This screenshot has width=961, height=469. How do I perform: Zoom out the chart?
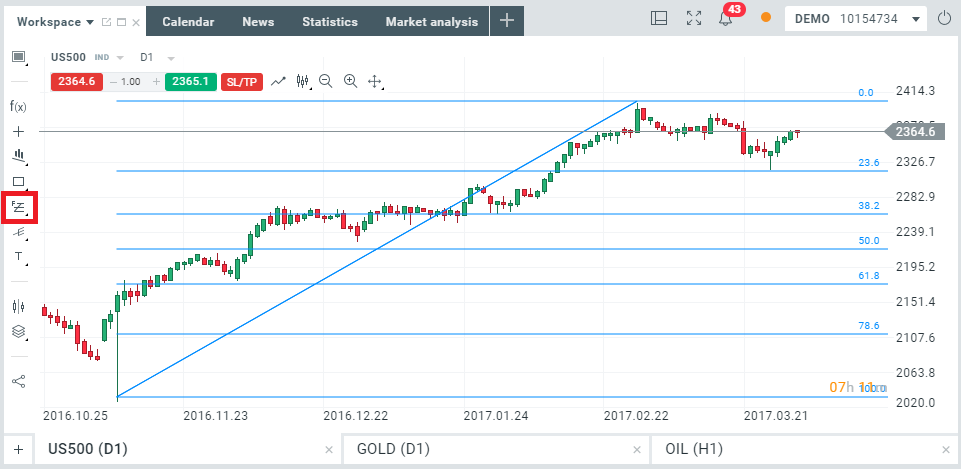coord(326,81)
